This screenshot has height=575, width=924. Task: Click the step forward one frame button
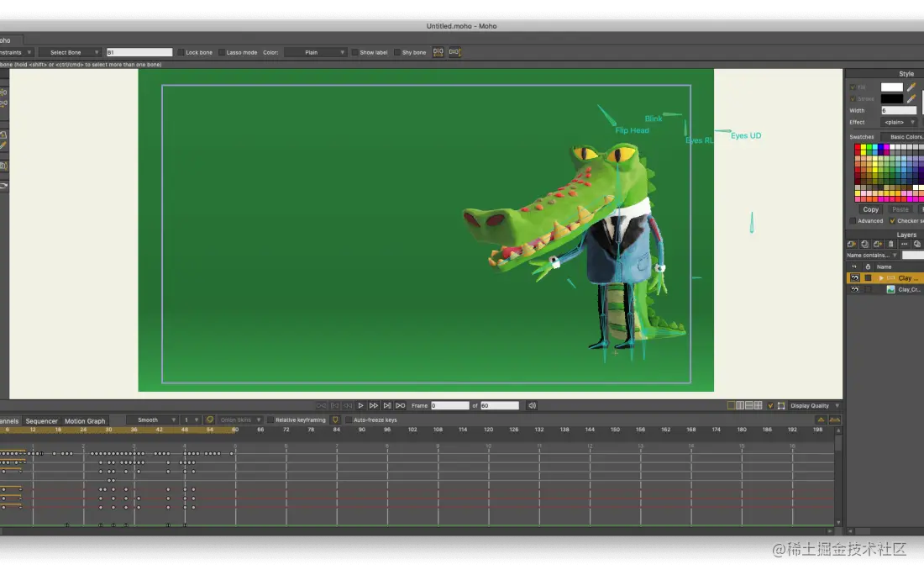coord(374,406)
